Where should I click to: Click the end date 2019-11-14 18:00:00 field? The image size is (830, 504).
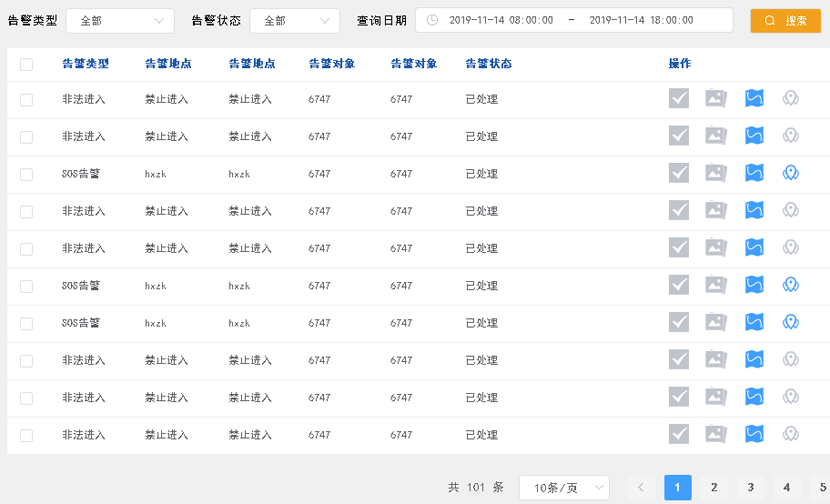pos(641,20)
